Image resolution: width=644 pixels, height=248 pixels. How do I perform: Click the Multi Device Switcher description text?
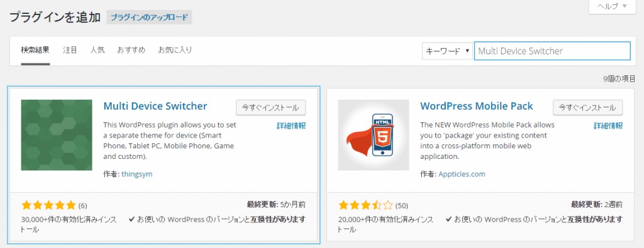170,141
